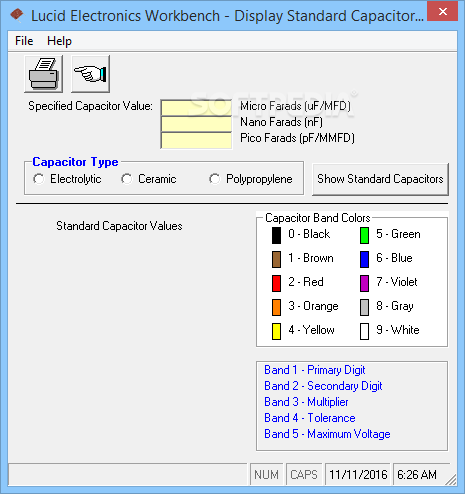Click the 'Band 2 - Secondary Digit' text
Viewport: 465px width, 494px height.
[x=323, y=386]
